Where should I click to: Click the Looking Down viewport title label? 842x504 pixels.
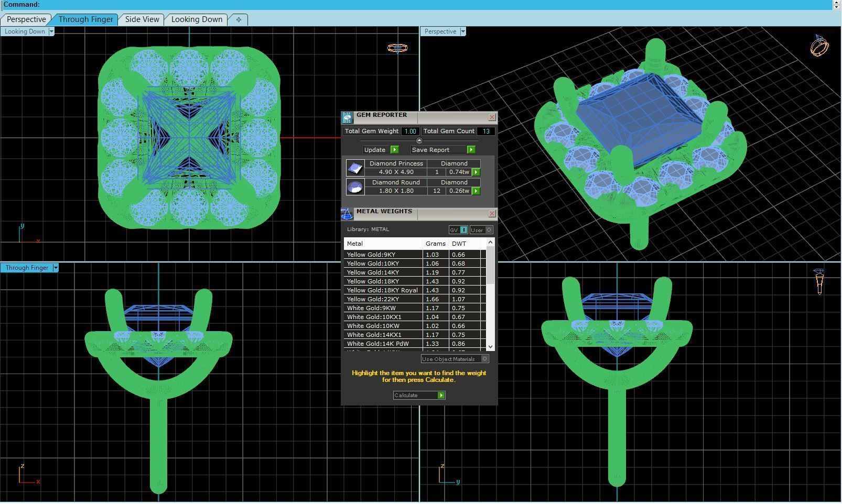point(25,31)
